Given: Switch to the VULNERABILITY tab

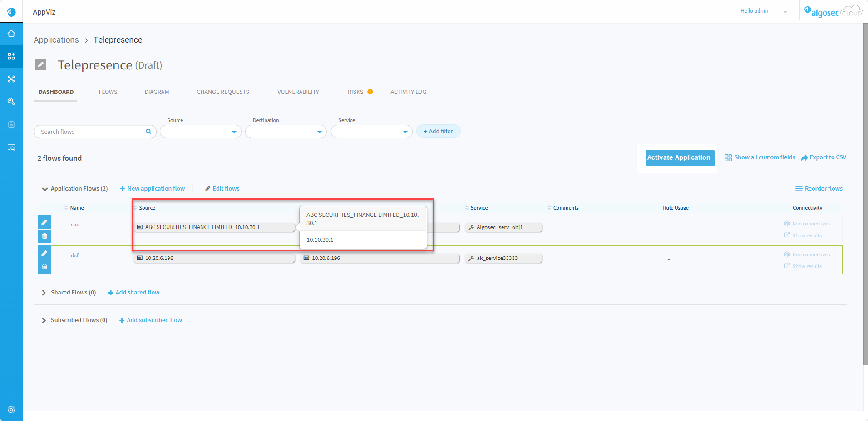Looking at the screenshot, I should click(298, 92).
